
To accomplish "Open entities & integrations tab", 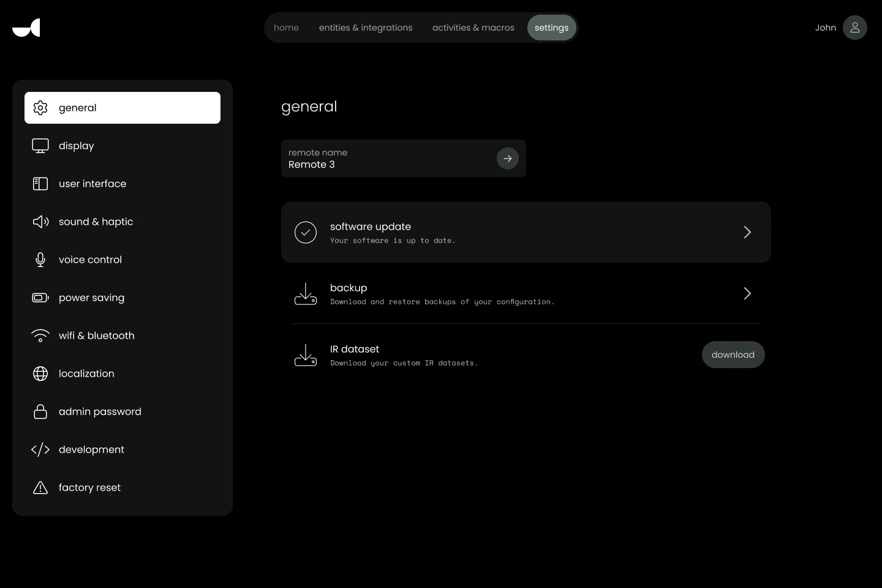I will coord(366,28).
